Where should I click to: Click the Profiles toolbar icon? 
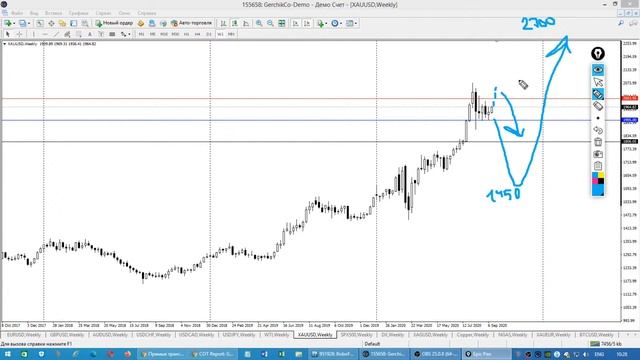click(x=22, y=23)
